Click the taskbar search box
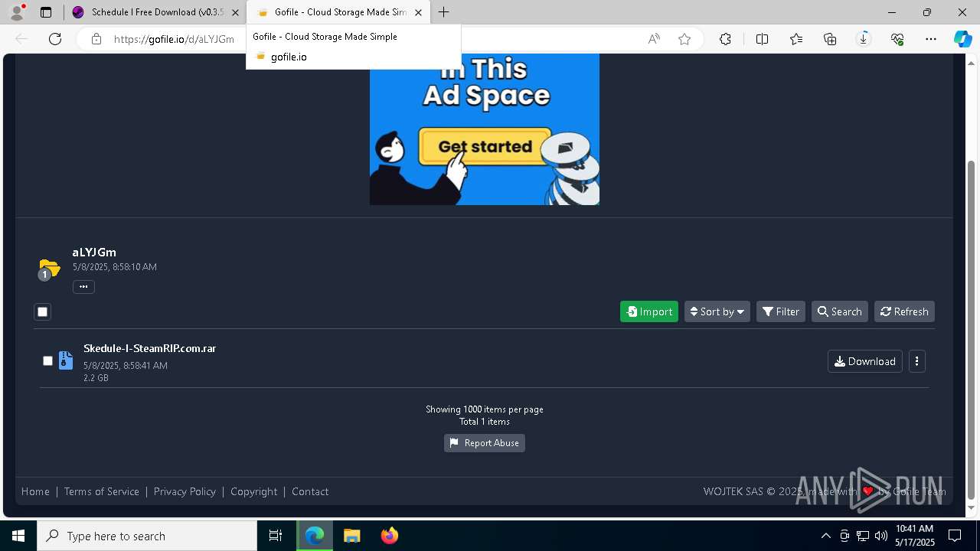 [x=147, y=536]
